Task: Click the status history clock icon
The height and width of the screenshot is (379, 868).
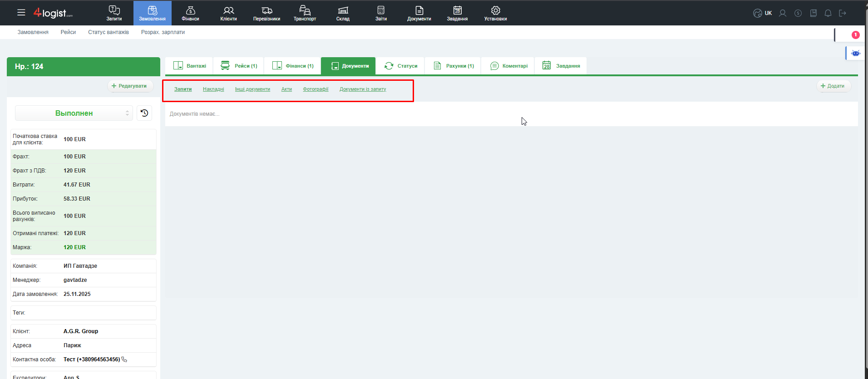Action: (x=144, y=113)
